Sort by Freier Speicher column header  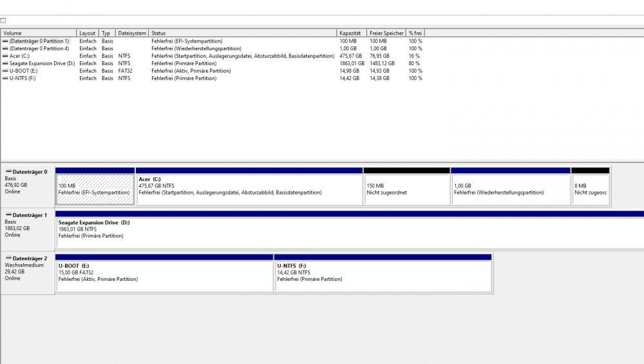(386, 33)
